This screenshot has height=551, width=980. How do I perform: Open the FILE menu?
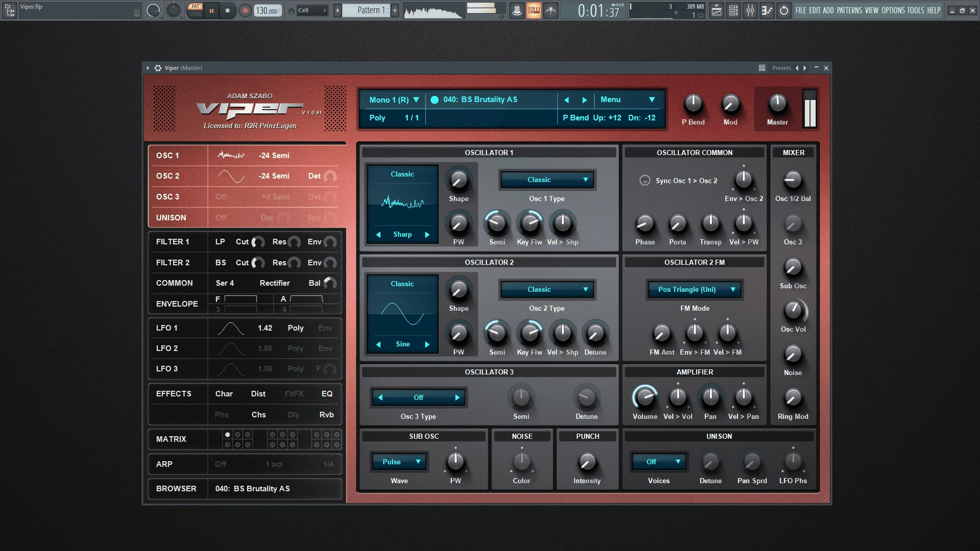801,10
